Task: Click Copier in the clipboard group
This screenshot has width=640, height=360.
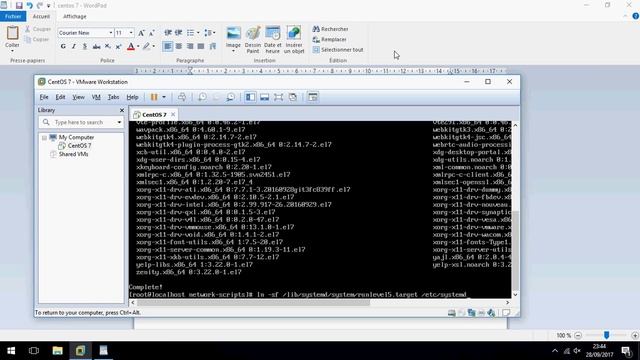Action: pos(37,40)
